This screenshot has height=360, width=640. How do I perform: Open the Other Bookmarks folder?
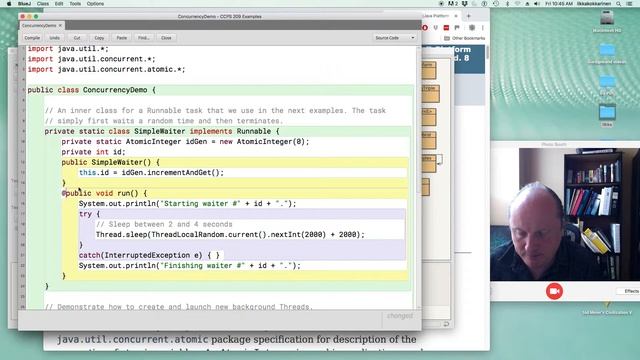click(464, 38)
